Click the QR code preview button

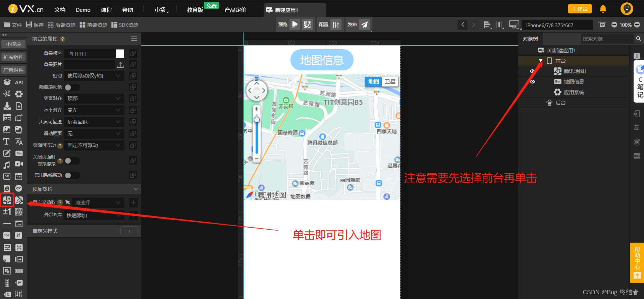[x=307, y=24]
